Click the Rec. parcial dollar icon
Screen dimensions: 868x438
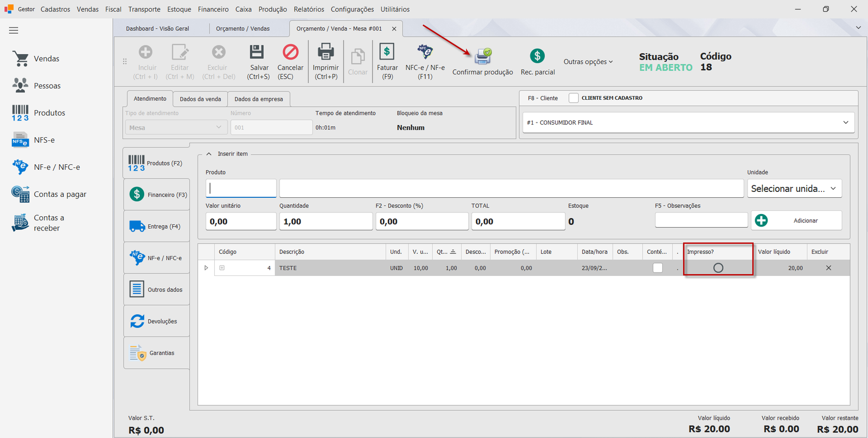click(x=537, y=56)
